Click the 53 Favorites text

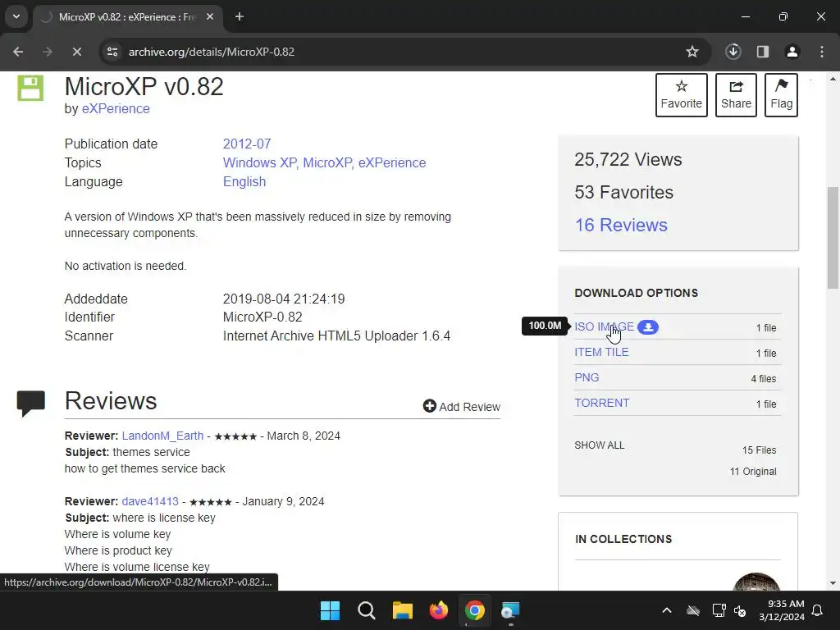pos(624,192)
